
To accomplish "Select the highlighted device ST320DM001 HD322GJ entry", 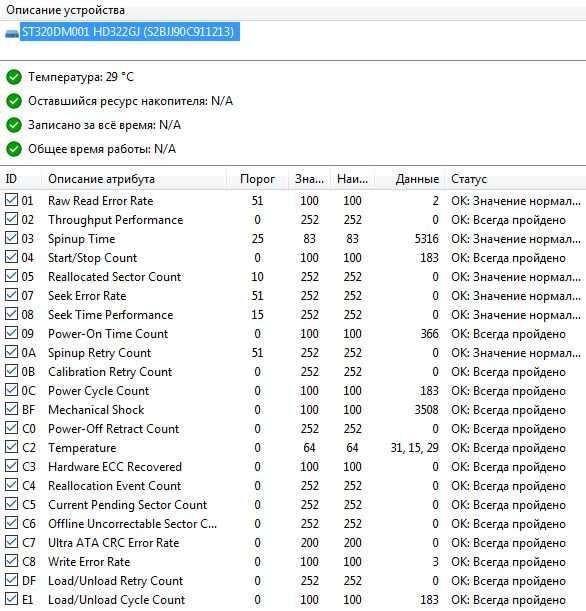I will [130, 32].
